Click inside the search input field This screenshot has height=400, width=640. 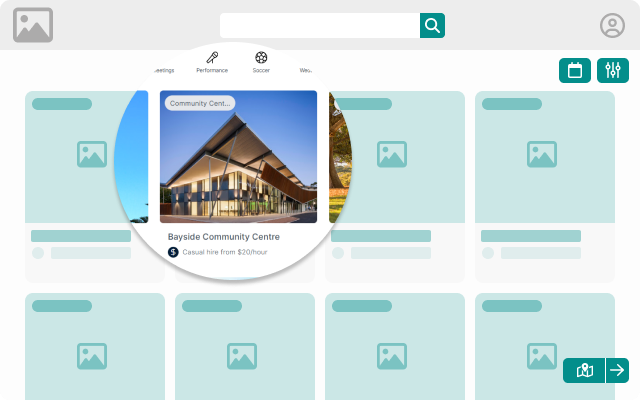(x=320, y=25)
